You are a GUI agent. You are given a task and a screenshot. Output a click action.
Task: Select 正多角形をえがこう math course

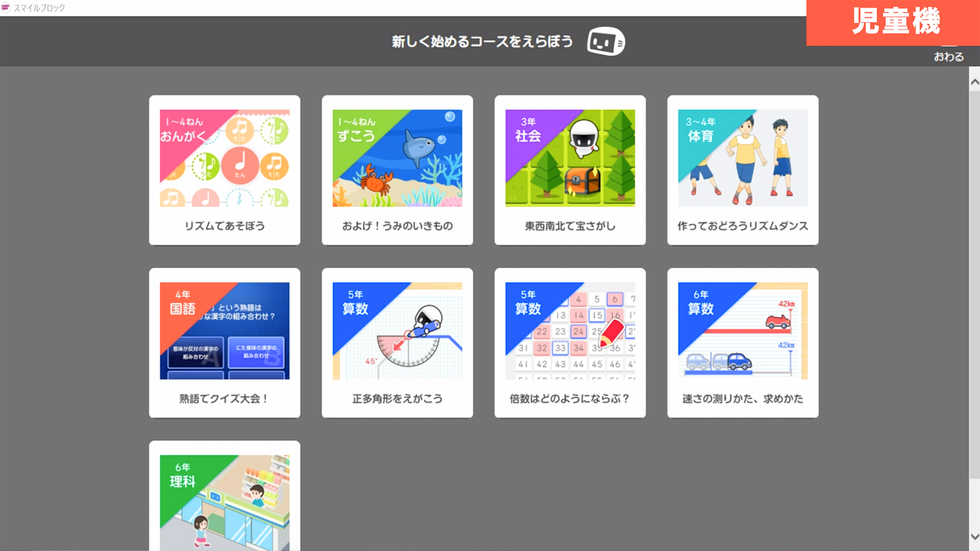(x=397, y=340)
